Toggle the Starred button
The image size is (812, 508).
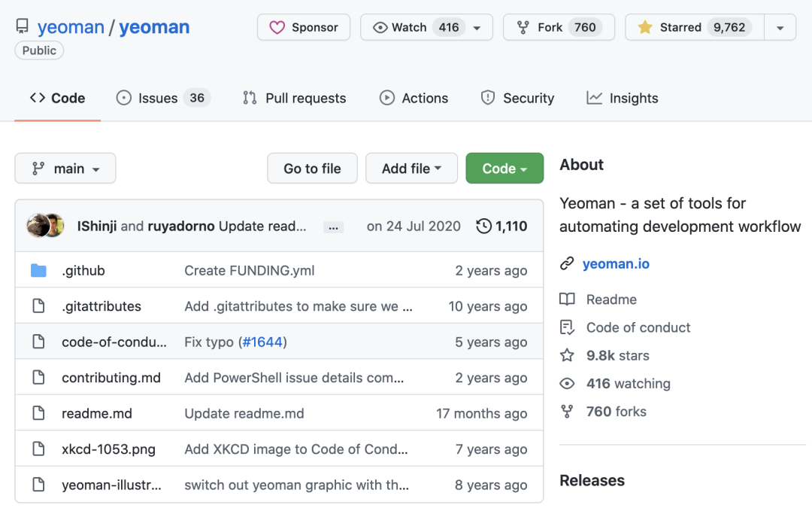pos(694,28)
